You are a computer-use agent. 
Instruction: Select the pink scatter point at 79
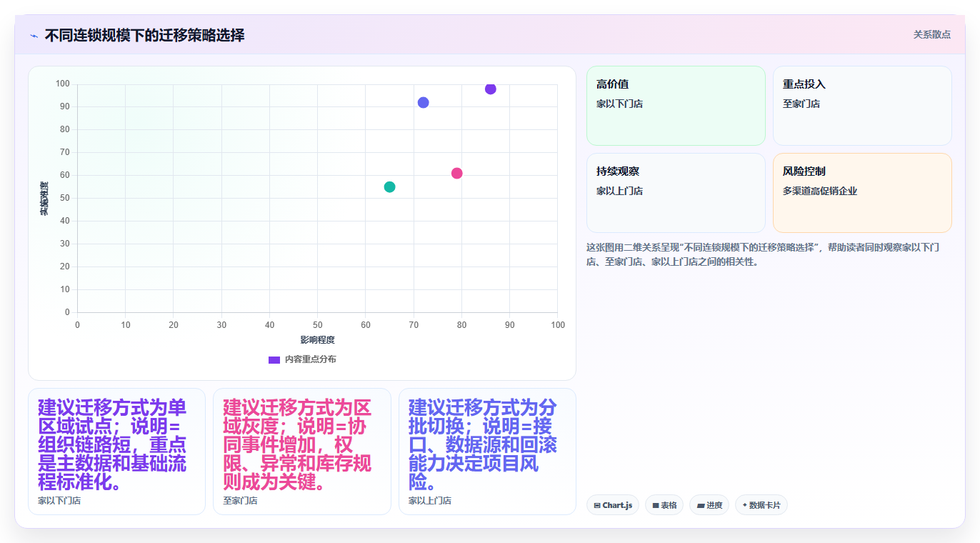coord(456,173)
